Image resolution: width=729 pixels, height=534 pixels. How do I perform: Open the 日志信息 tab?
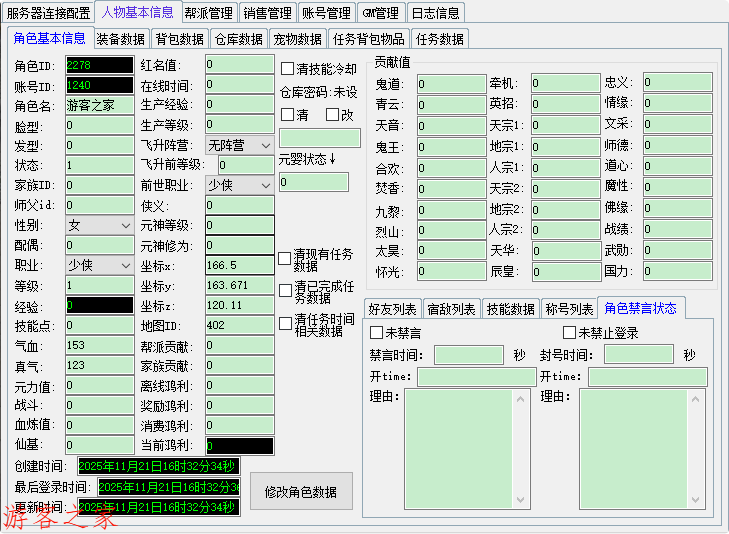436,13
